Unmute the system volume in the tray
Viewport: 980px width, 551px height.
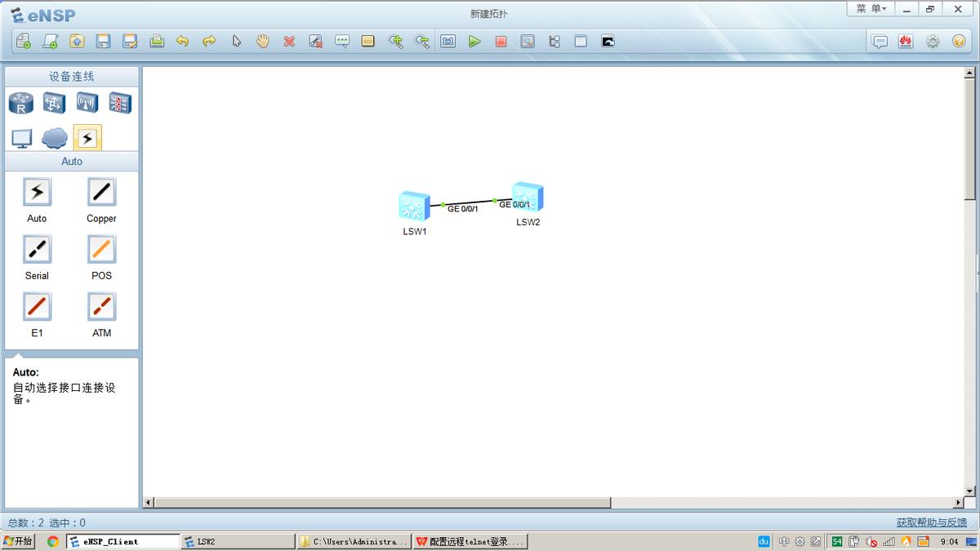(873, 541)
